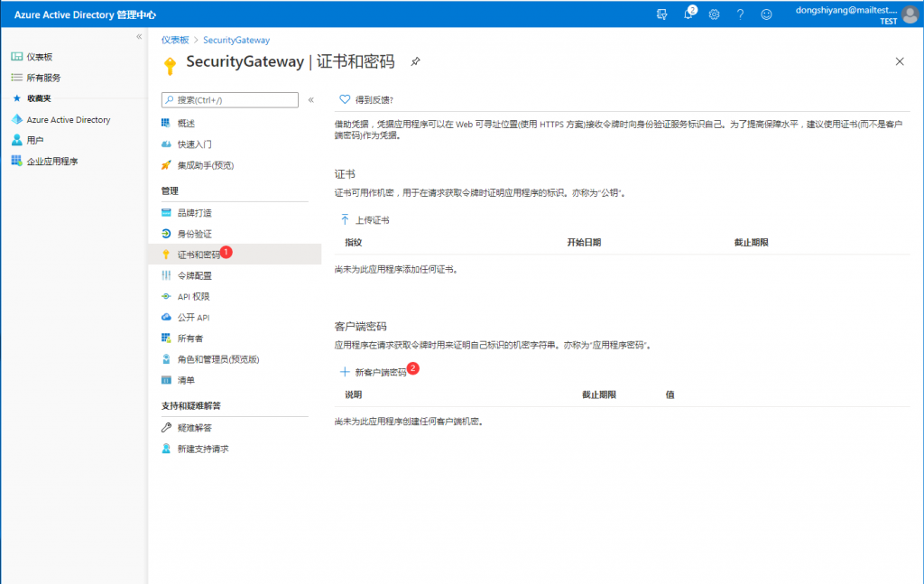The width and height of the screenshot is (924, 584).
Task: Open 令牌配置 menu item
Action: click(195, 276)
